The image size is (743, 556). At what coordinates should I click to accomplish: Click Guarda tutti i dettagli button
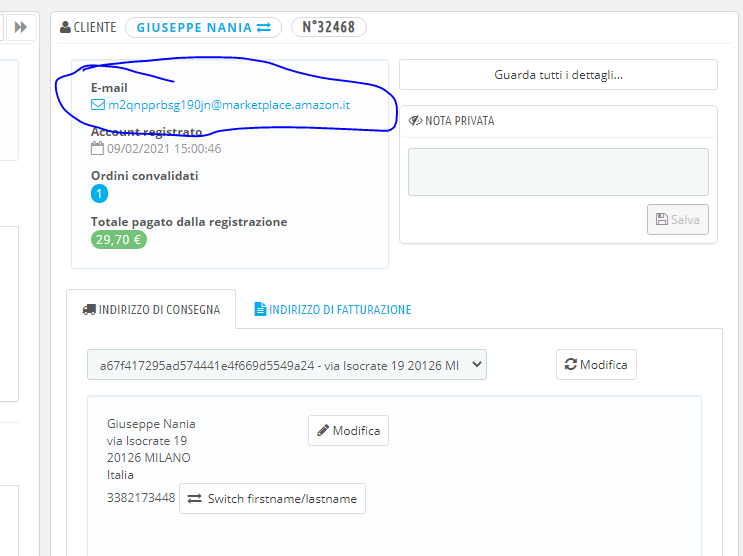point(558,75)
